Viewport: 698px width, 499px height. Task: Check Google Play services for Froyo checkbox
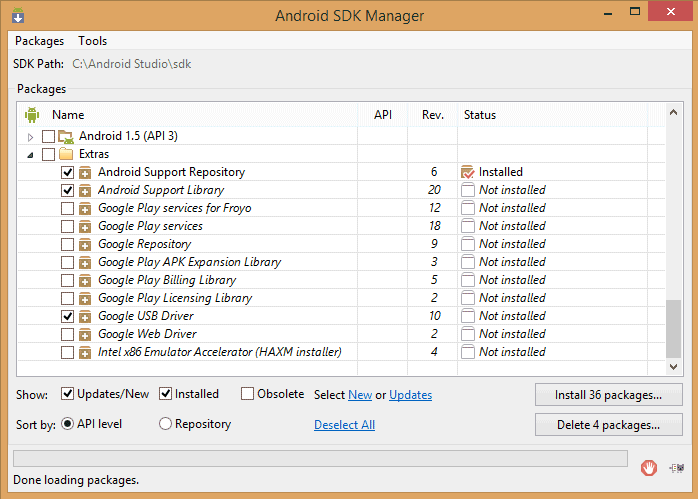pyautogui.click(x=67, y=208)
